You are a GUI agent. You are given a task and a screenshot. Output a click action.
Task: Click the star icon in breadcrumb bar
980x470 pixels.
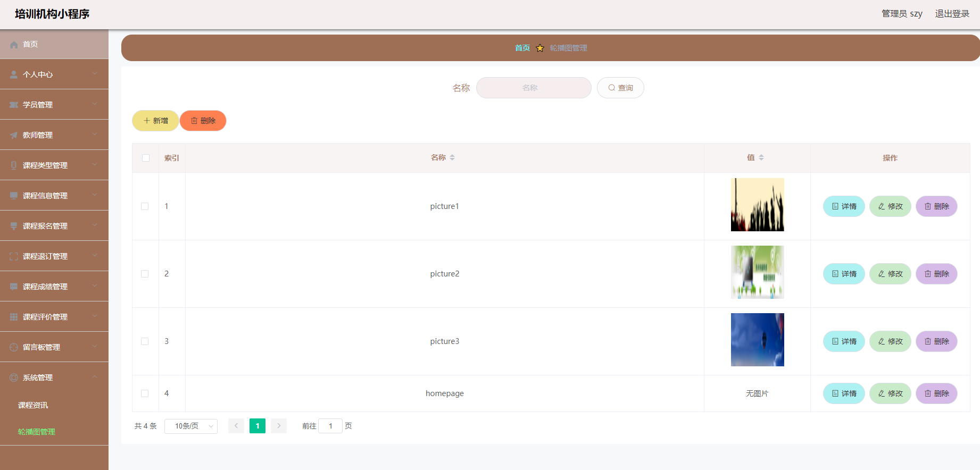tap(540, 48)
